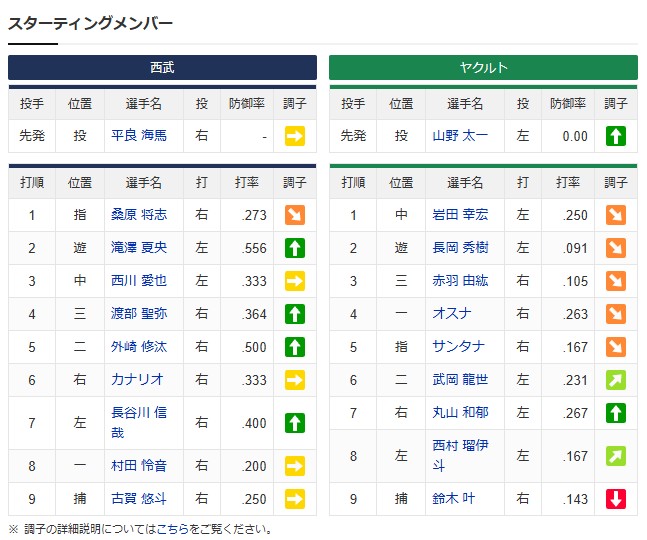Image resolution: width=647 pixels, height=540 pixels.
Task: Select the 西武 team header
Action: (x=162, y=68)
